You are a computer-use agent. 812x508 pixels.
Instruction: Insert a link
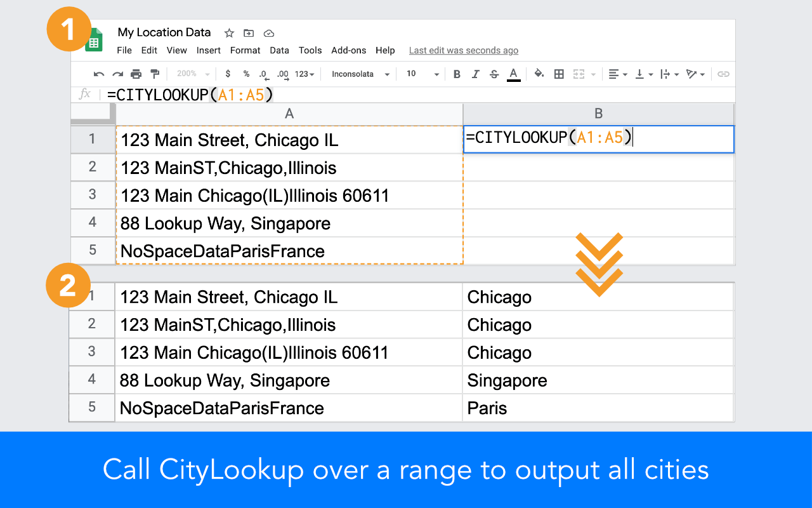(723, 74)
